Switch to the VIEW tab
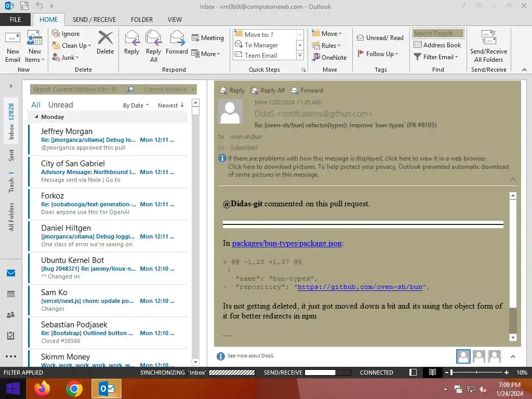Viewport: 532px width, 399px height. (175, 20)
